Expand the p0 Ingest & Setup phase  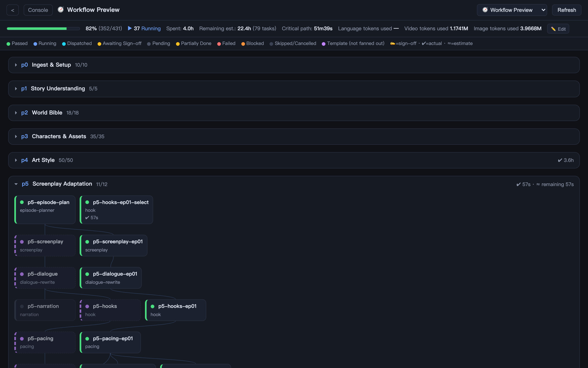(x=294, y=65)
